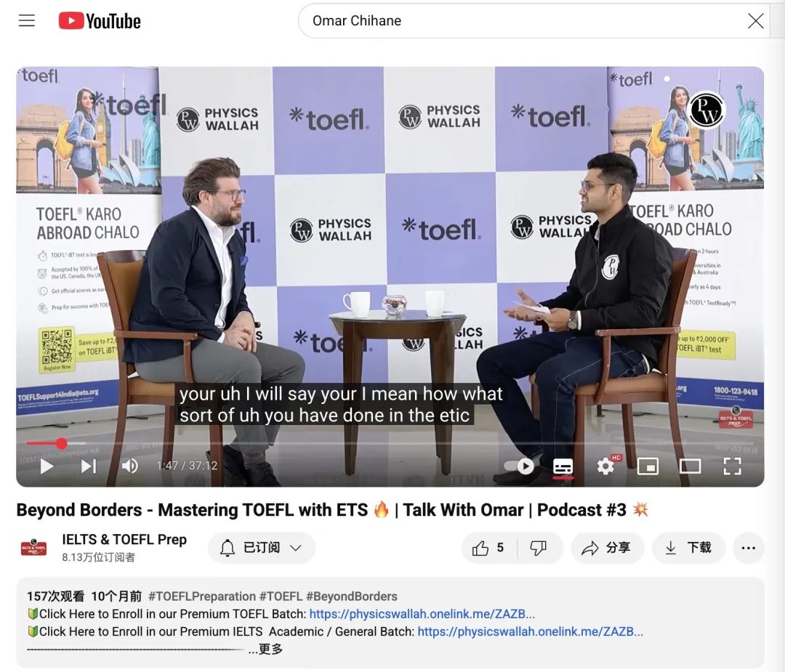The image size is (785, 672).
Task: Mute the video volume
Action: [129, 466]
